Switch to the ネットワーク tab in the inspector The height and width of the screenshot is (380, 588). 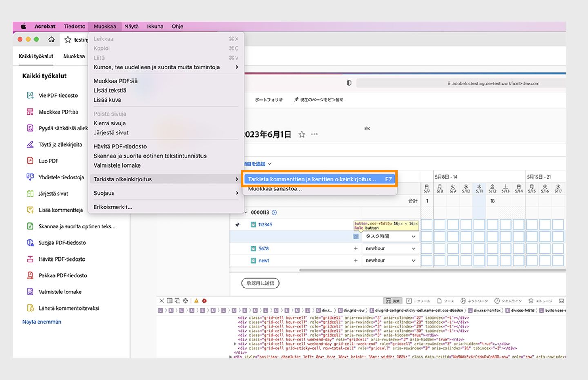[x=474, y=301]
